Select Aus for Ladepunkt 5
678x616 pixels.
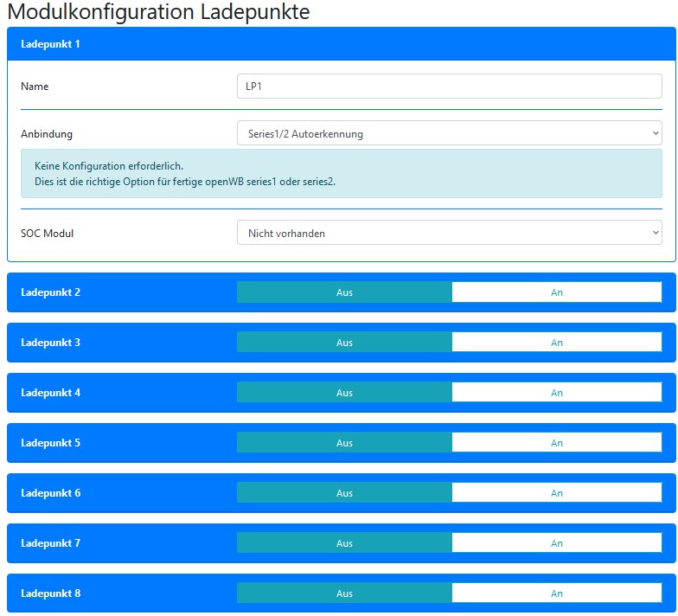[344, 443]
